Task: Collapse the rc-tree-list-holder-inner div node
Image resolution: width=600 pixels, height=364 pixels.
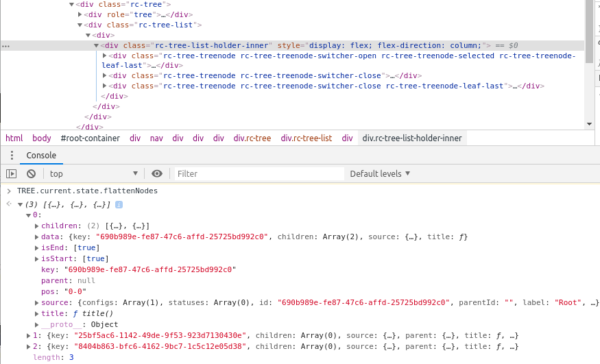Action: [97, 45]
